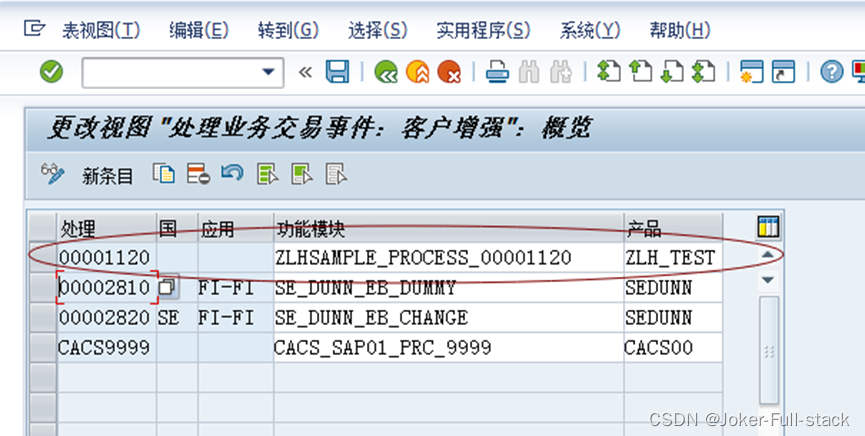Open the 帮助(H) menu
This screenshot has width=865, height=436.
pos(680,30)
